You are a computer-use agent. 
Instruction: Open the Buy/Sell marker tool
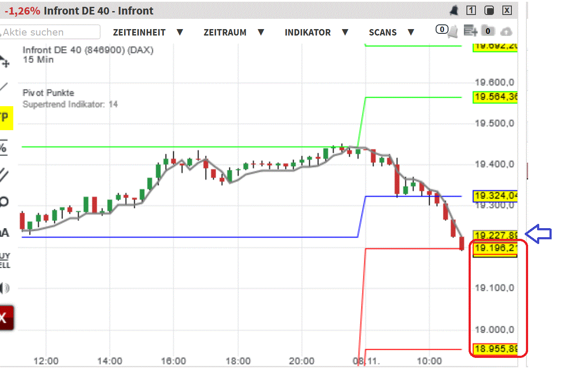coord(5,260)
